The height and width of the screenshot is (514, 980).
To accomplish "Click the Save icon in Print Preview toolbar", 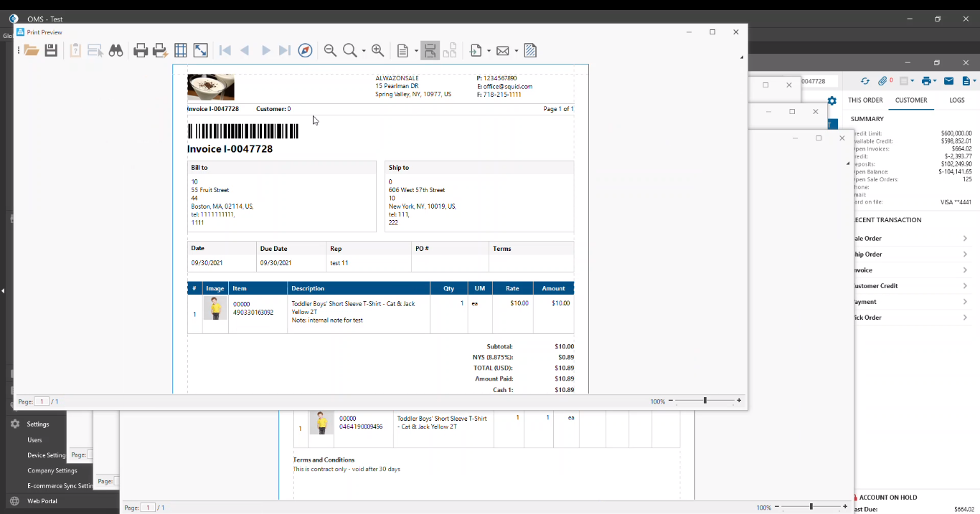I will [51, 50].
